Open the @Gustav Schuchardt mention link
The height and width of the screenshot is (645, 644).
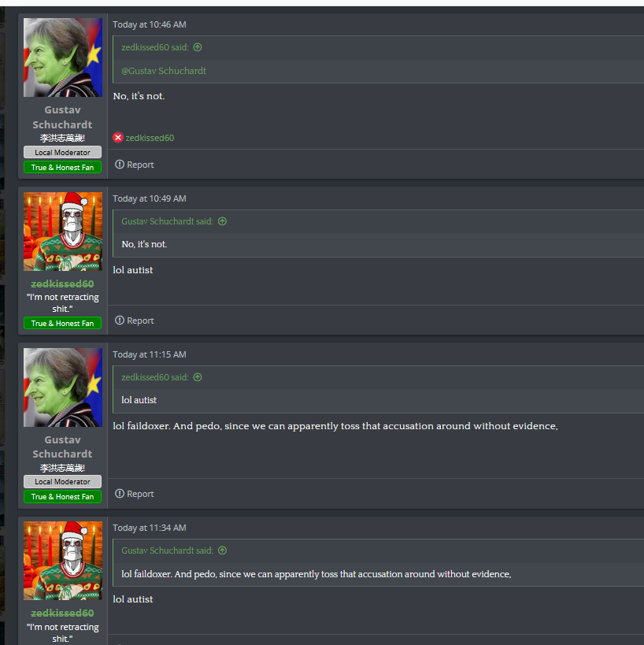click(164, 71)
